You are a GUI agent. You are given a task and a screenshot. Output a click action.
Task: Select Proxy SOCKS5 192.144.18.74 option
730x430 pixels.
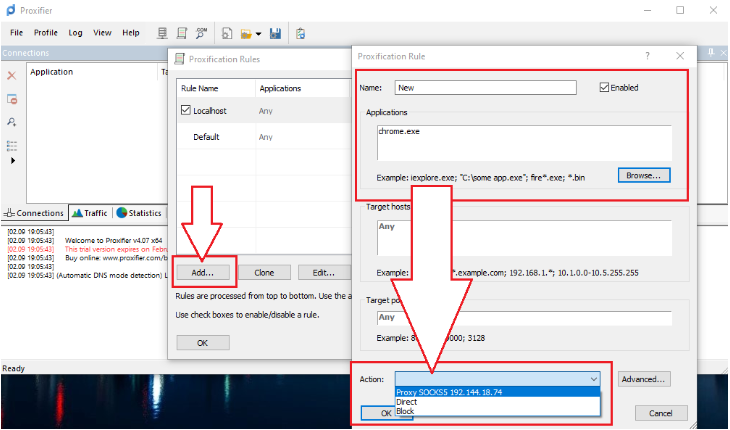coord(498,392)
